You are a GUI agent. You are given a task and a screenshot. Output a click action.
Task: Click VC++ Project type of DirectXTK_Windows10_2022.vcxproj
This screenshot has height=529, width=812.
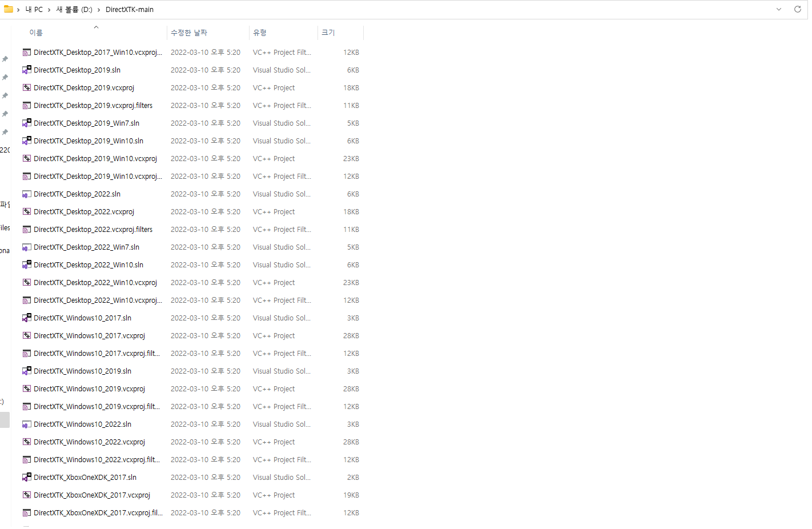click(x=274, y=442)
